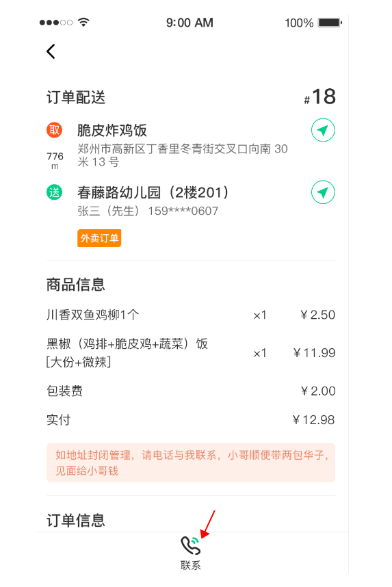Tap the orange 取 pickup badge
The height and width of the screenshot is (587, 392).
[54, 130]
